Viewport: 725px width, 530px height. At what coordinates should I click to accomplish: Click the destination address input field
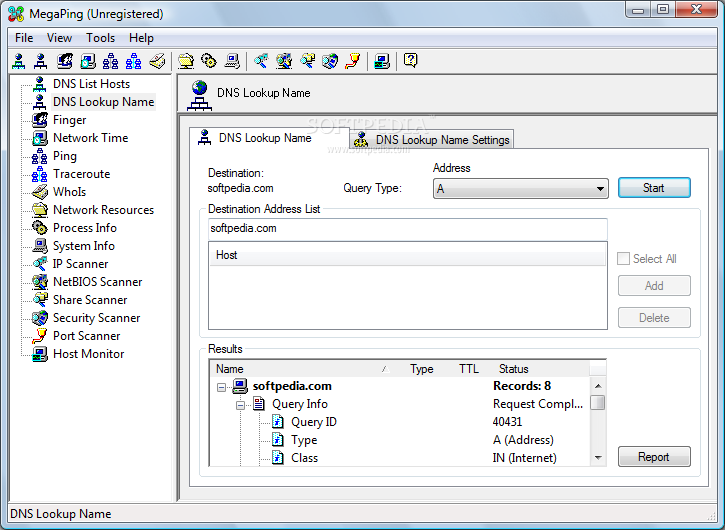coord(407,228)
